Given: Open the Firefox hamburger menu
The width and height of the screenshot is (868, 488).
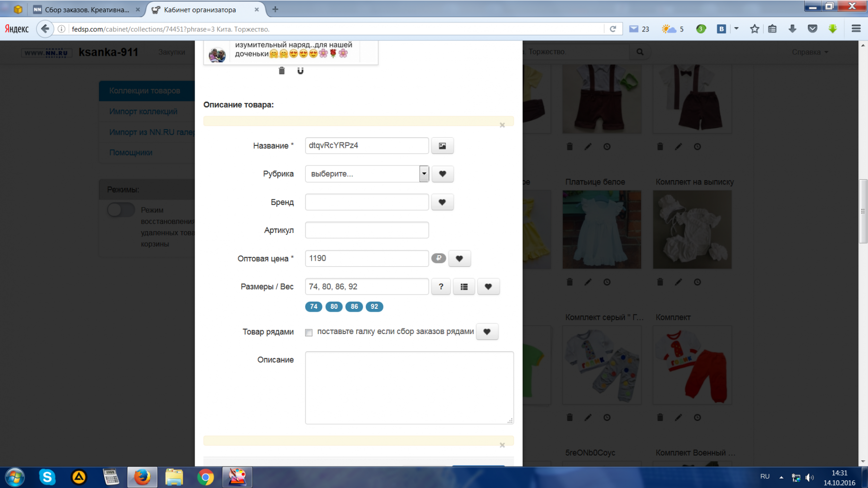Looking at the screenshot, I should point(856,29).
